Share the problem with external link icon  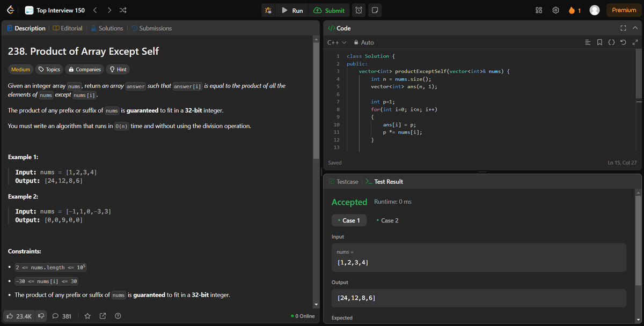pyautogui.click(x=103, y=316)
